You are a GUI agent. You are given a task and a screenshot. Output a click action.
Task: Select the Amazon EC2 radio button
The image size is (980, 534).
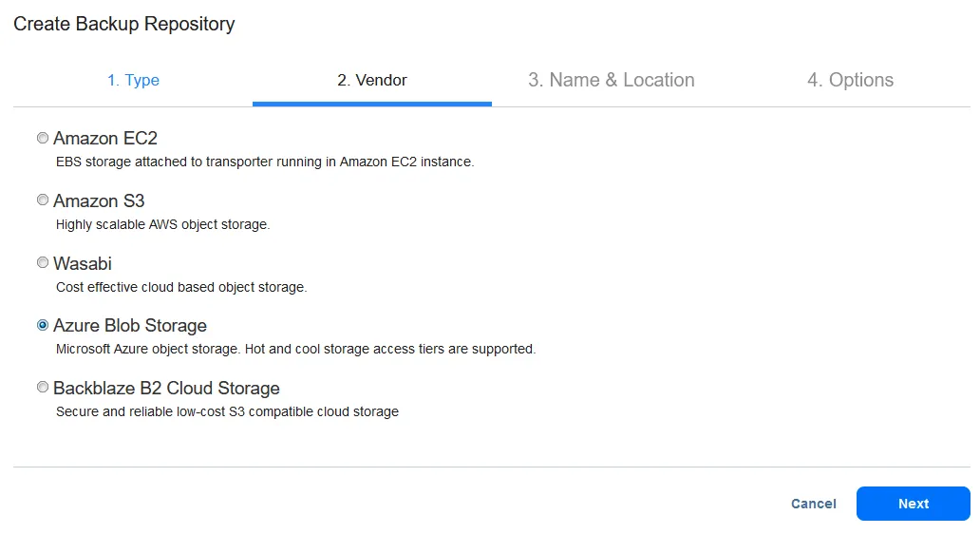43,138
